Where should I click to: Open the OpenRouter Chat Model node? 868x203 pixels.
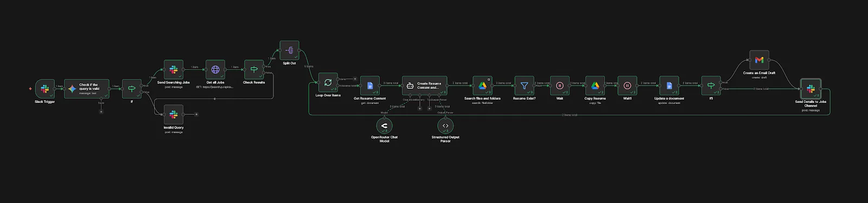point(384,126)
